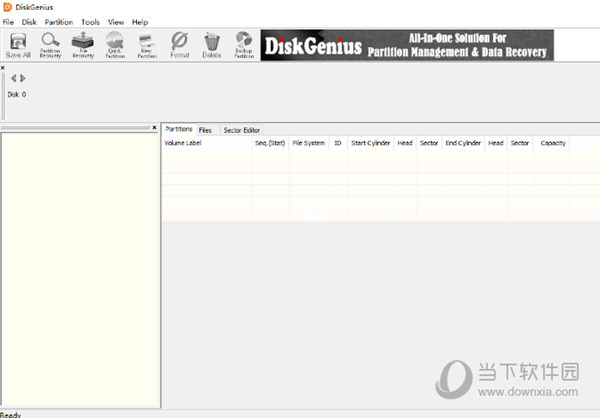Viewport: 600px width, 418px height.
Task: Click the Save All toolbar icon
Action: [x=18, y=45]
